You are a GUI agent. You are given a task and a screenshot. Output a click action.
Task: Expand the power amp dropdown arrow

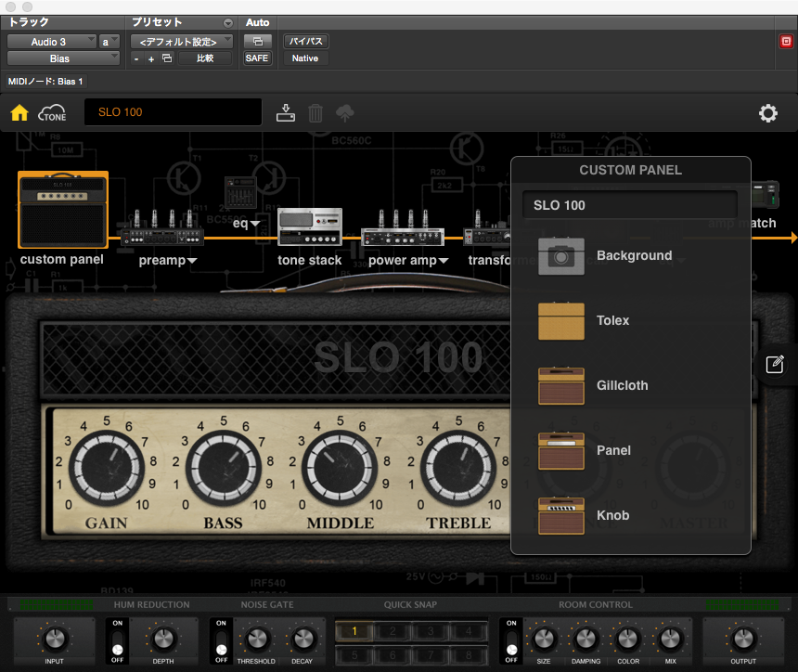(444, 261)
